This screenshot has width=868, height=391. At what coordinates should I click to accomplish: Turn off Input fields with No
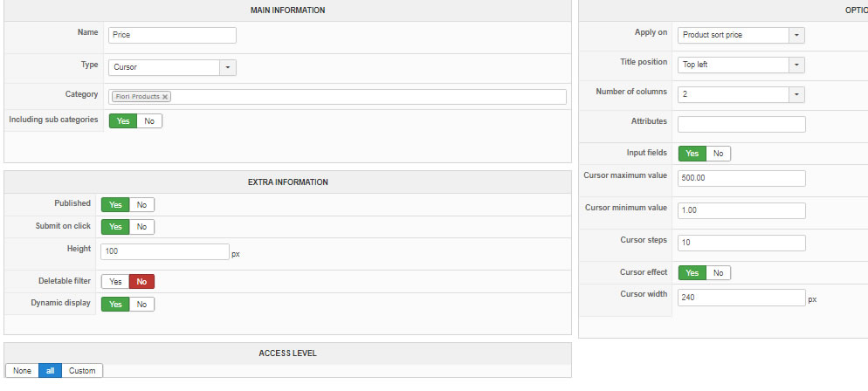[718, 154]
